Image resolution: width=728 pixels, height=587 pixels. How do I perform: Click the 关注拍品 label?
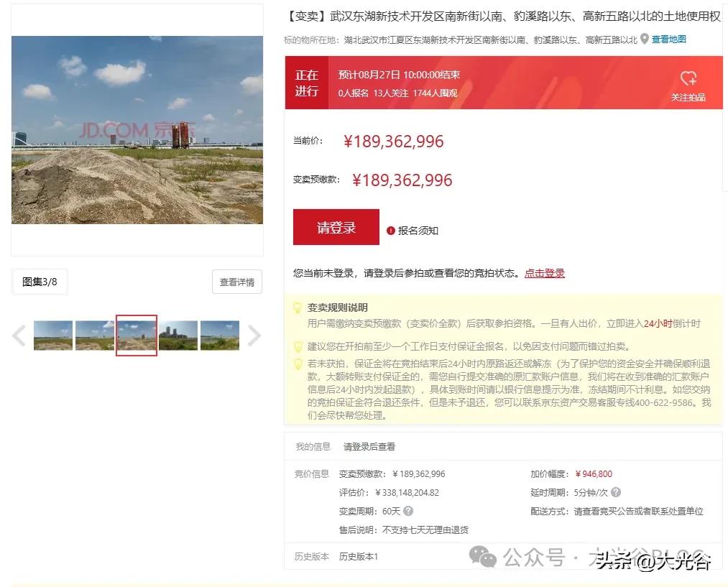pos(688,97)
